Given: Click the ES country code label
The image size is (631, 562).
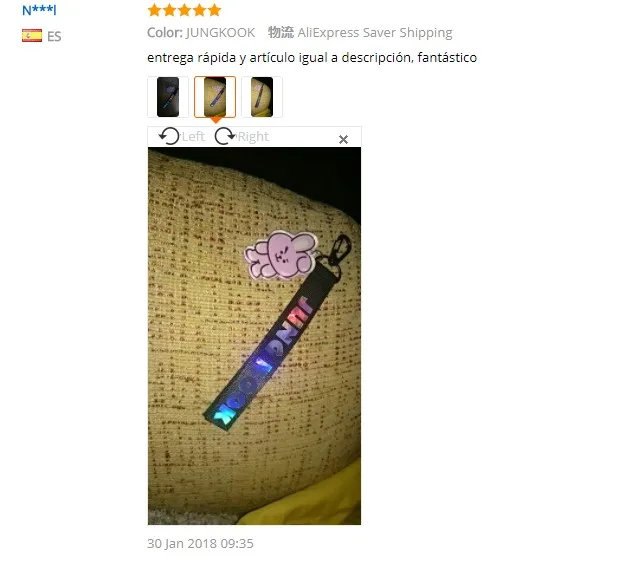Looking at the screenshot, I should (54, 36).
